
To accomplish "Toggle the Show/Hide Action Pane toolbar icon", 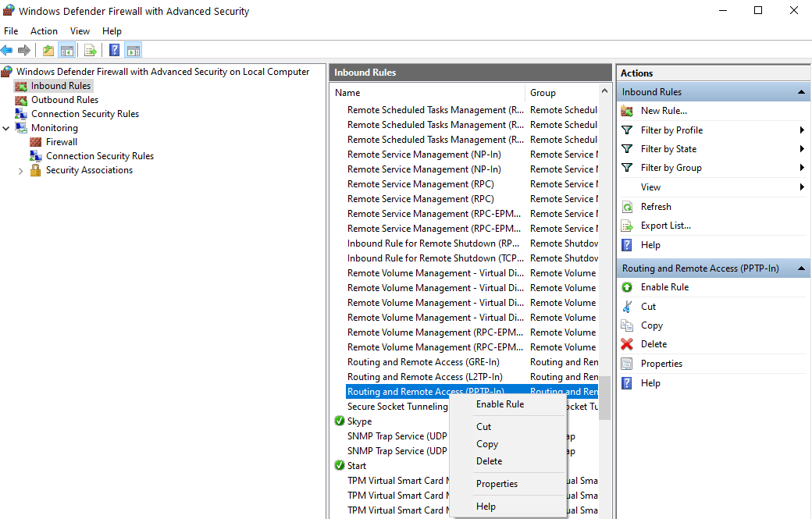I will pos(133,49).
